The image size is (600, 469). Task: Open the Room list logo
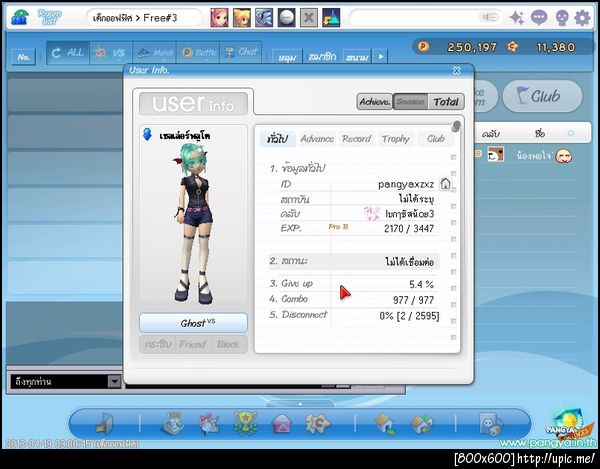click(x=49, y=17)
